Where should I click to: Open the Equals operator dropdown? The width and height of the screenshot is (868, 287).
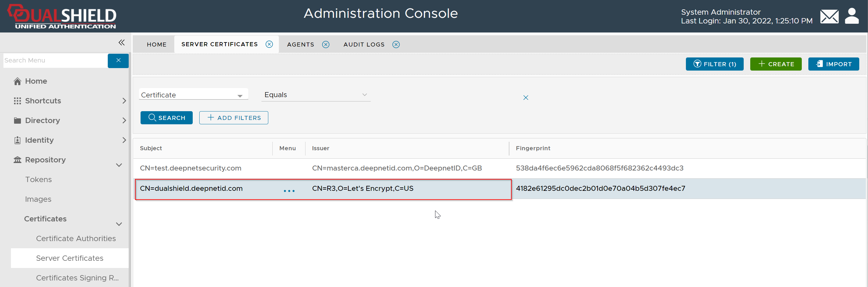(364, 95)
